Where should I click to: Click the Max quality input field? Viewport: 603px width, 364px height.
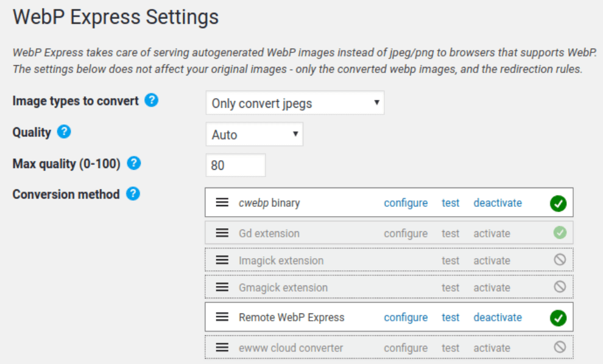click(236, 165)
